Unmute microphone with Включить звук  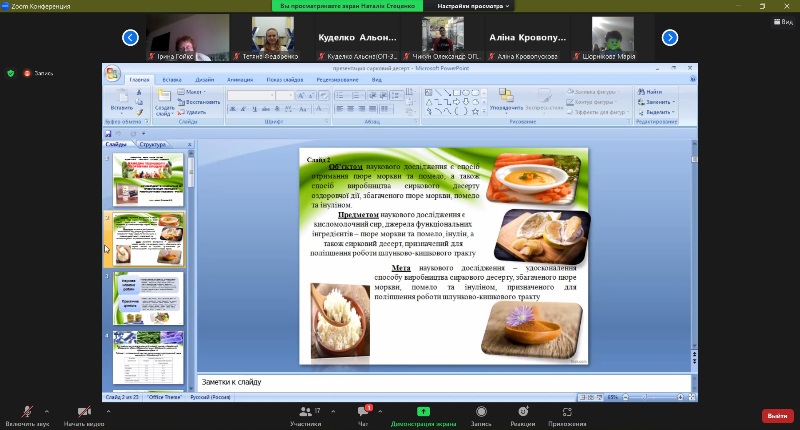(x=27, y=412)
